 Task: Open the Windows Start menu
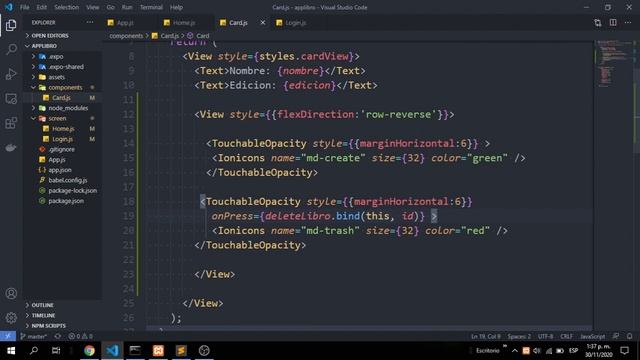[11, 351]
